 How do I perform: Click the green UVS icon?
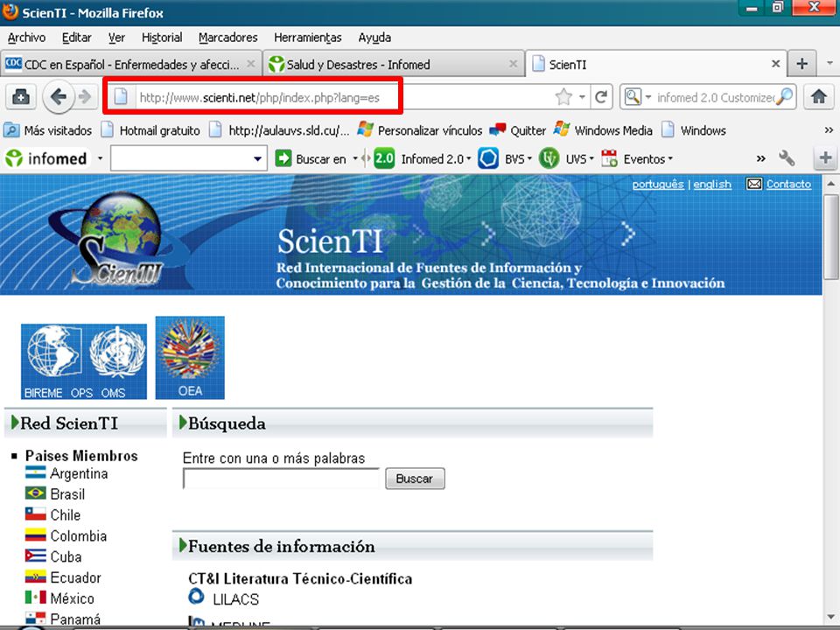549,158
